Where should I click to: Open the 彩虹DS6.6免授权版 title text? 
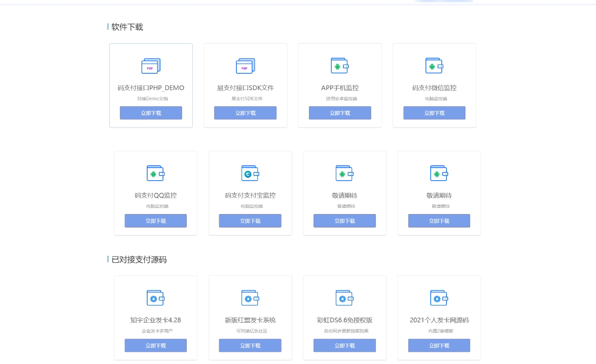point(344,320)
